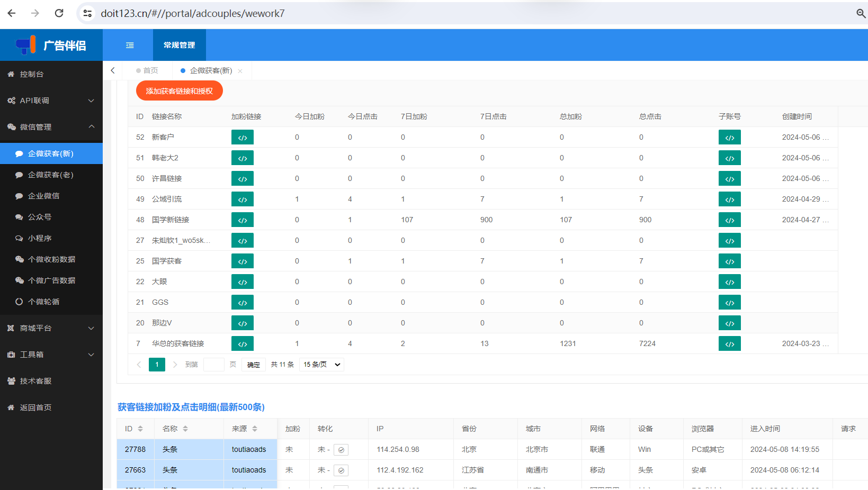Click the browser zoom magnifier icon
The width and height of the screenshot is (868, 490).
[861, 13]
